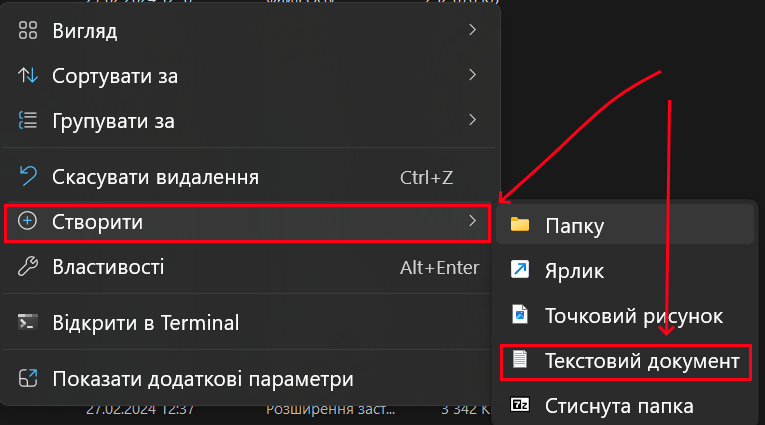
Task: Click the Сортувати за arrows icon
Action: coord(29,76)
